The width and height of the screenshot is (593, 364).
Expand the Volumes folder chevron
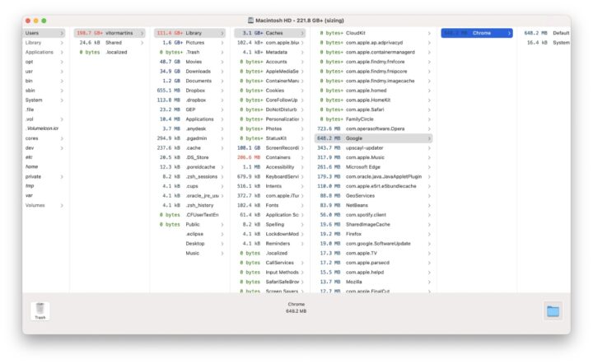[62, 205]
